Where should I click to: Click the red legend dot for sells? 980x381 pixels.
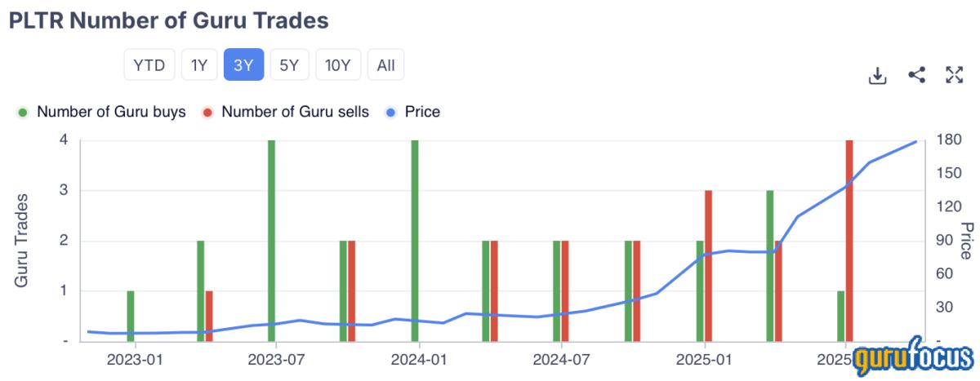coord(207,112)
